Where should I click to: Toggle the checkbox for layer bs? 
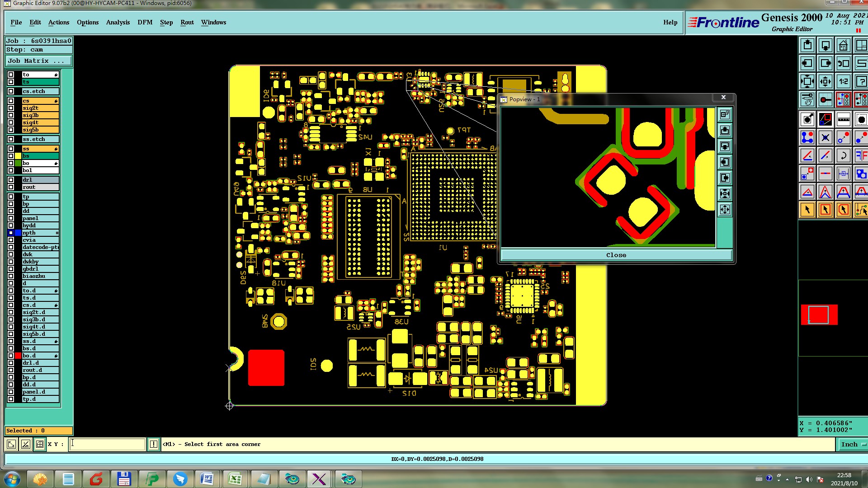[11, 156]
